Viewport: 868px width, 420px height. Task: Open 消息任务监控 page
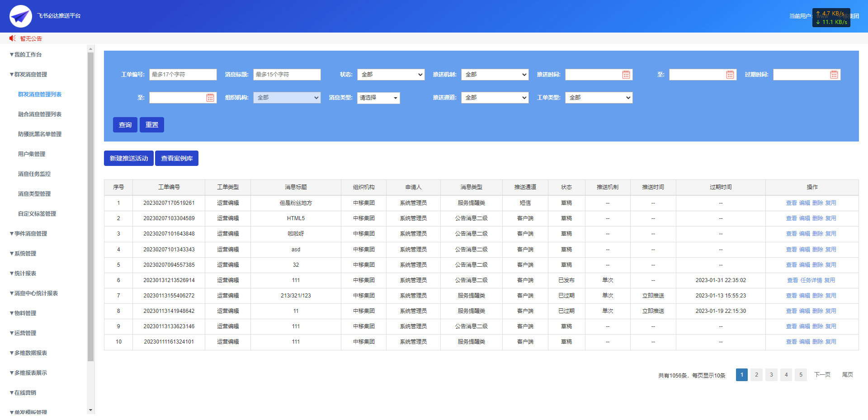(x=34, y=174)
